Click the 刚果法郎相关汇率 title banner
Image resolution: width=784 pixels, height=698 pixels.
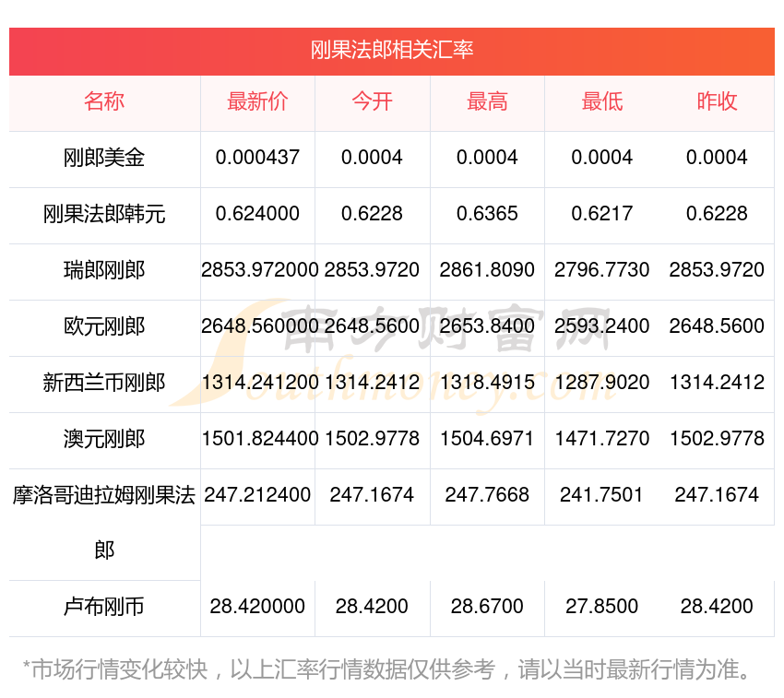391,50
